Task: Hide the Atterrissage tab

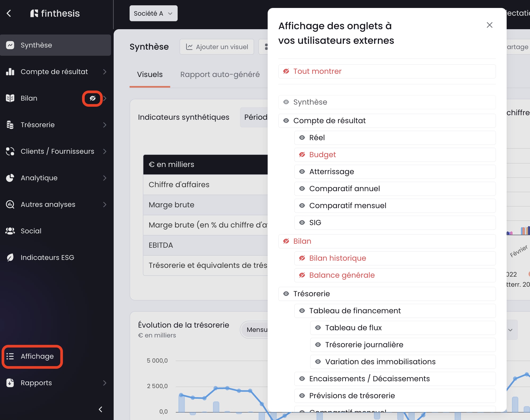Action: tap(302, 172)
